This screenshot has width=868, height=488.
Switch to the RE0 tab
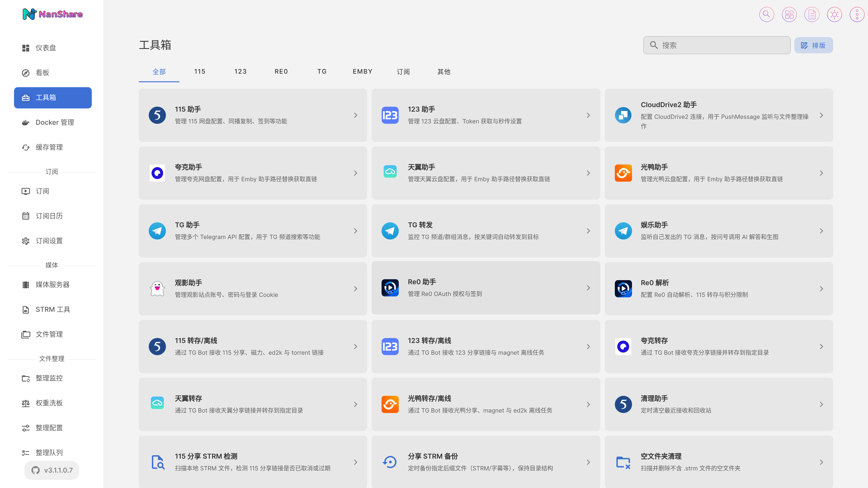281,71
